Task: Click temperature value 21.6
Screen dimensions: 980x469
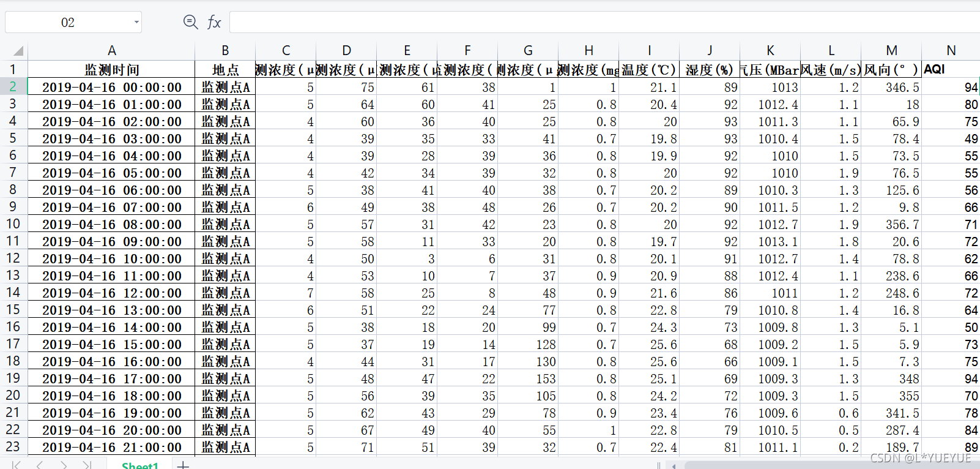Action: [649, 293]
